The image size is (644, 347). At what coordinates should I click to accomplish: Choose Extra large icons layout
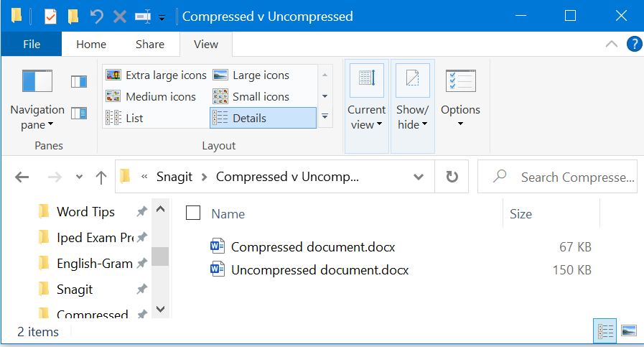click(156, 75)
